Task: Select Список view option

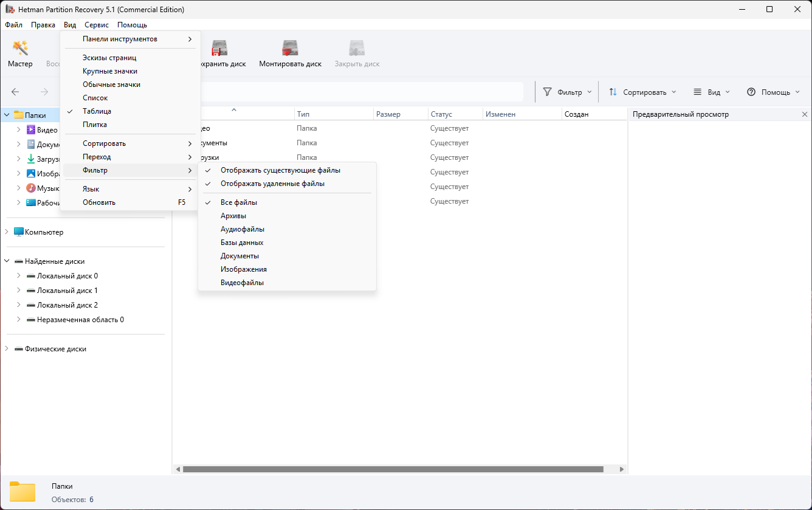Action: (130, 98)
